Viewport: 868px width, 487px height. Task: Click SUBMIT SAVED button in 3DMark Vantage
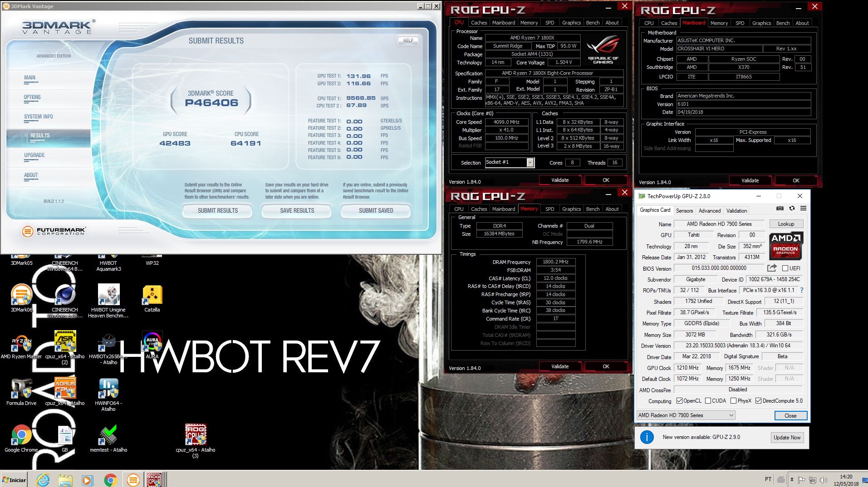coord(376,210)
